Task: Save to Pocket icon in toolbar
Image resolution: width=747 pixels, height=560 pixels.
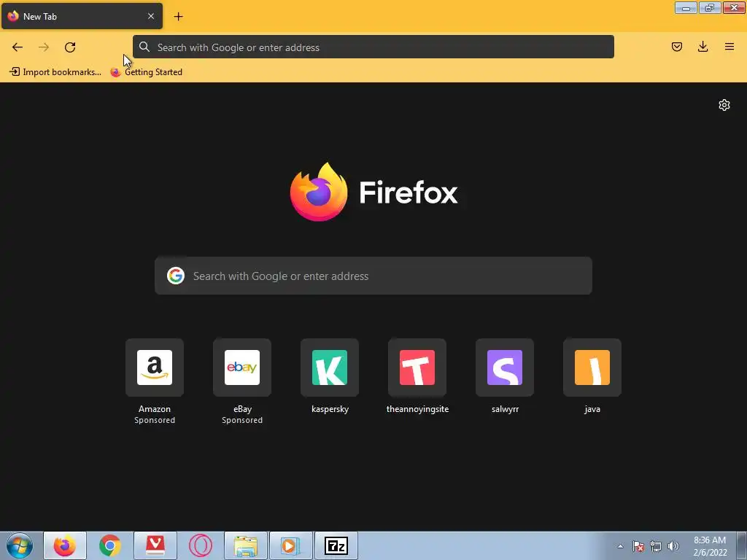Action: pyautogui.click(x=676, y=47)
